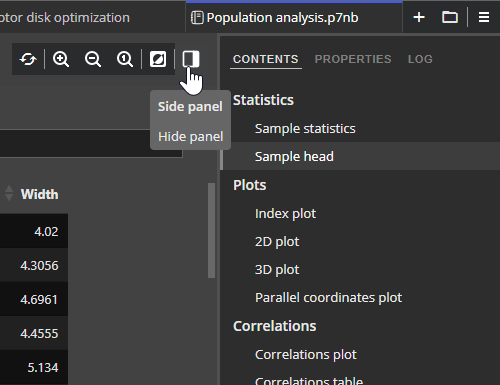Select the cell with value 4.6961

pyautogui.click(x=34, y=299)
